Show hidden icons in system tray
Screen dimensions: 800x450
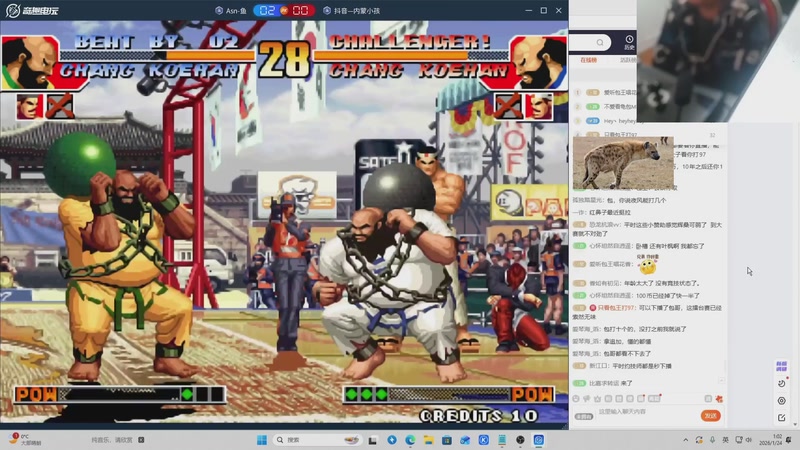tap(686, 440)
